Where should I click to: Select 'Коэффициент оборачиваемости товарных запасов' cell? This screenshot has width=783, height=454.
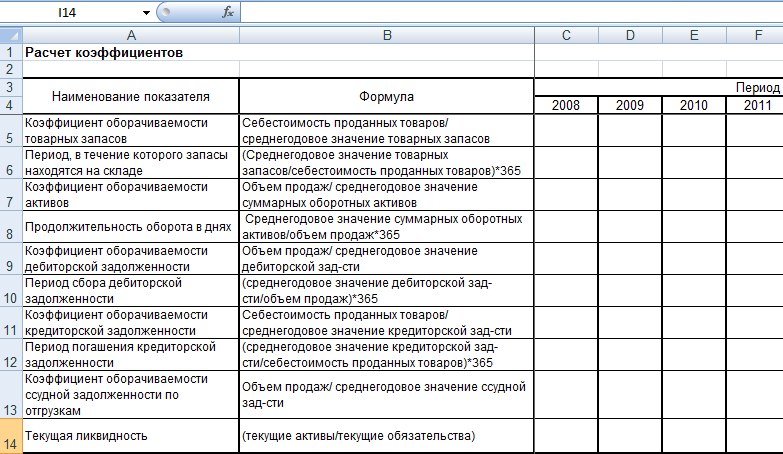[x=131, y=130]
